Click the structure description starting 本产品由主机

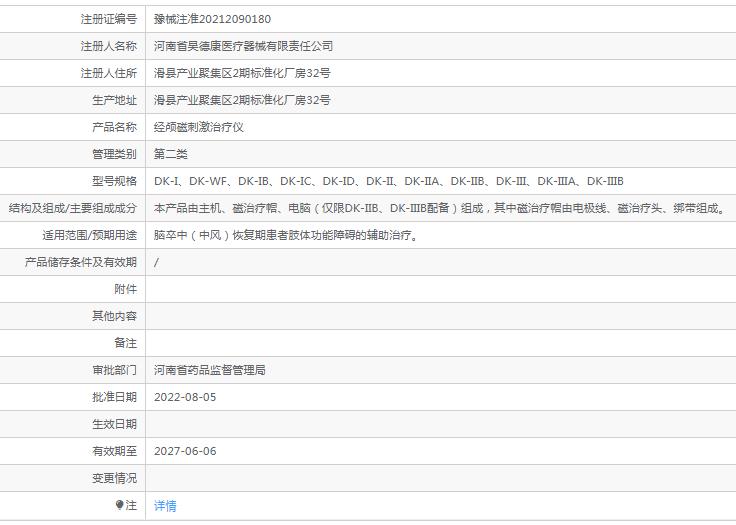coord(441,208)
